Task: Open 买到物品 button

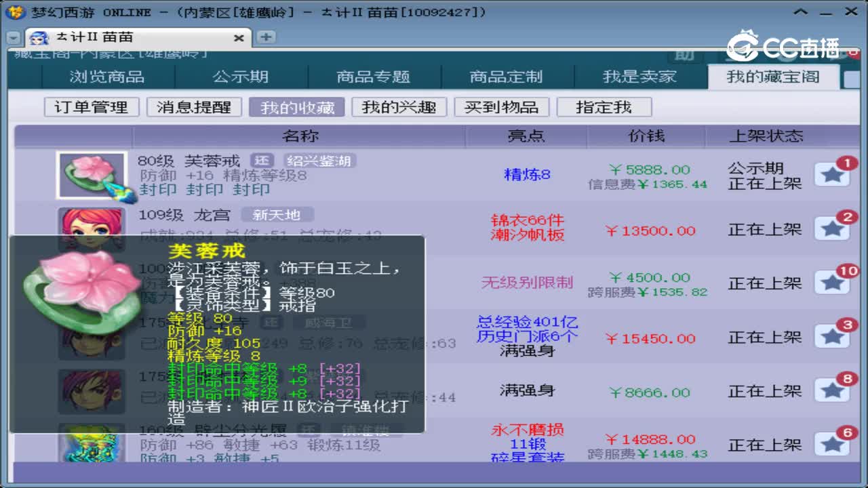Action: coord(501,107)
